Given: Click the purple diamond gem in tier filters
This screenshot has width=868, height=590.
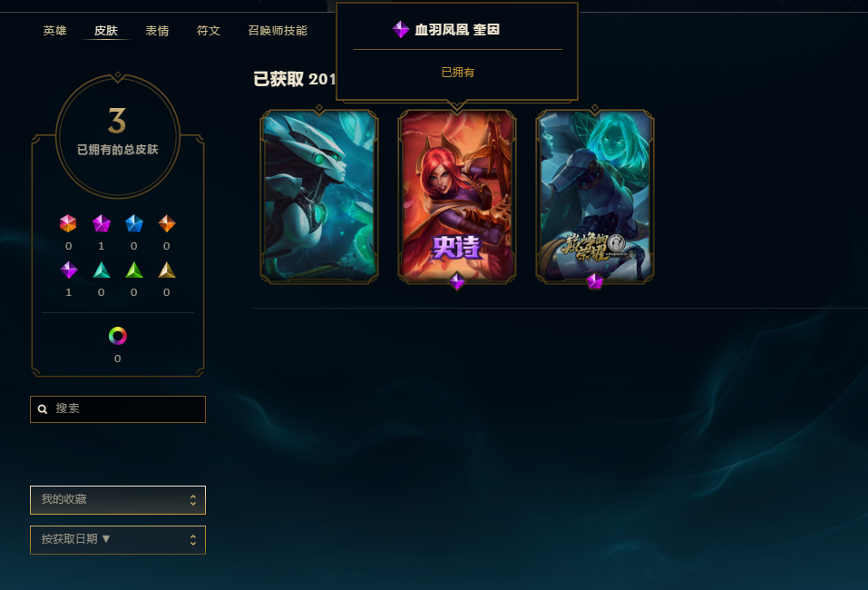Looking at the screenshot, I should point(69,270).
